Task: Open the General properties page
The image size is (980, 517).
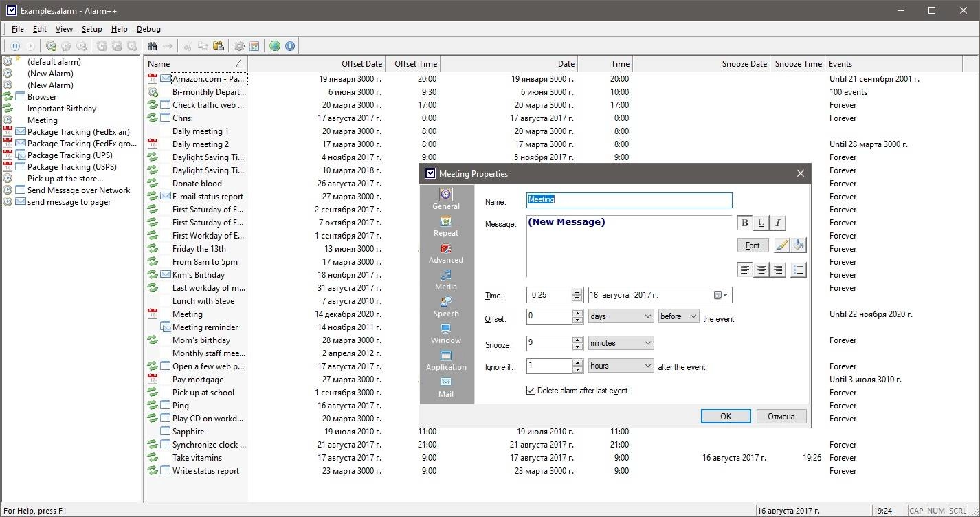Action: 446,199
